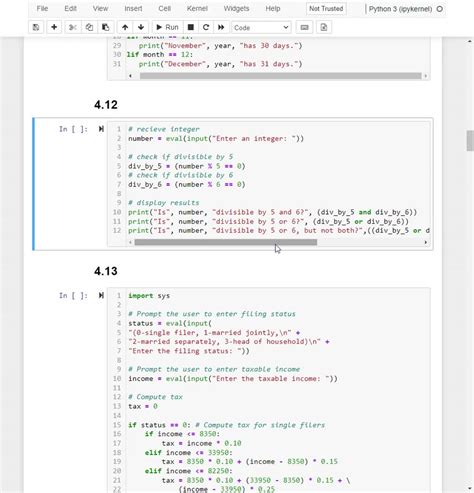This screenshot has width=474, height=493.
Task: Click the 4.12 heading
Action: (x=106, y=105)
